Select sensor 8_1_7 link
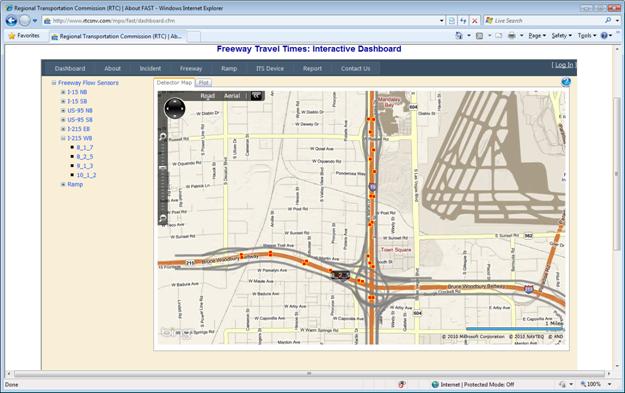Image resolution: width=625 pixels, height=393 pixels. (85, 147)
